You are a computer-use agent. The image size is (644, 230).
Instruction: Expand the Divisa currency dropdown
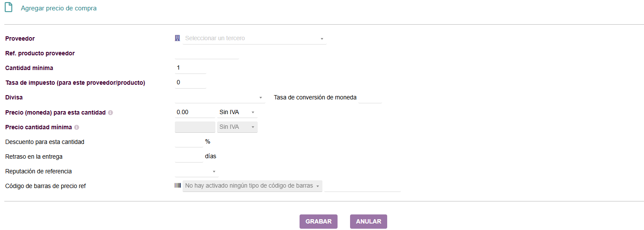[220, 98]
